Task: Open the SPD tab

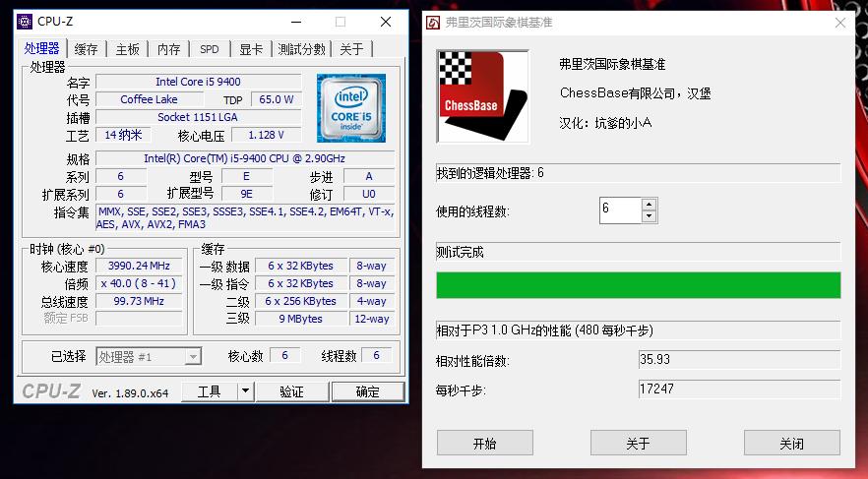Action: point(210,49)
